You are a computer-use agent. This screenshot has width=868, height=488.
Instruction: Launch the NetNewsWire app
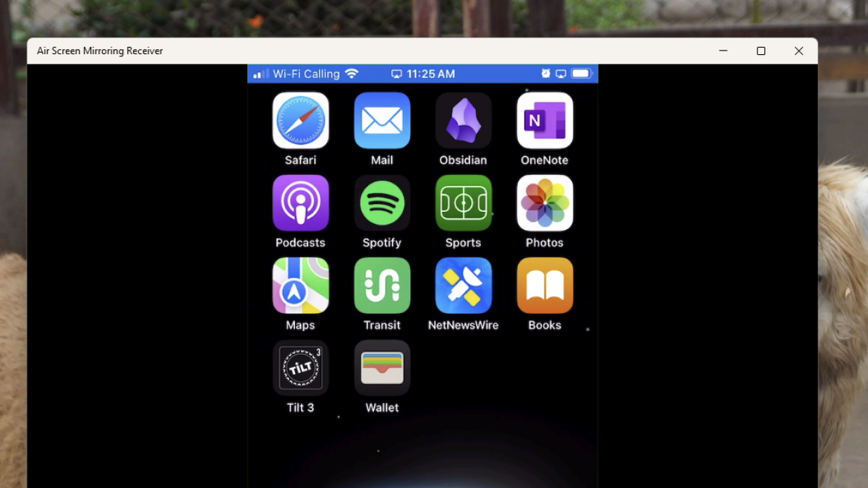tap(464, 285)
